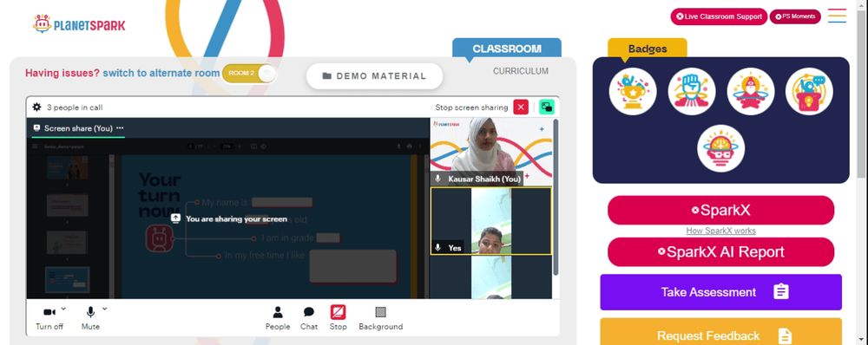This screenshot has height=345, width=868.
Task: Open the Background effects option
Action: pyautogui.click(x=381, y=318)
